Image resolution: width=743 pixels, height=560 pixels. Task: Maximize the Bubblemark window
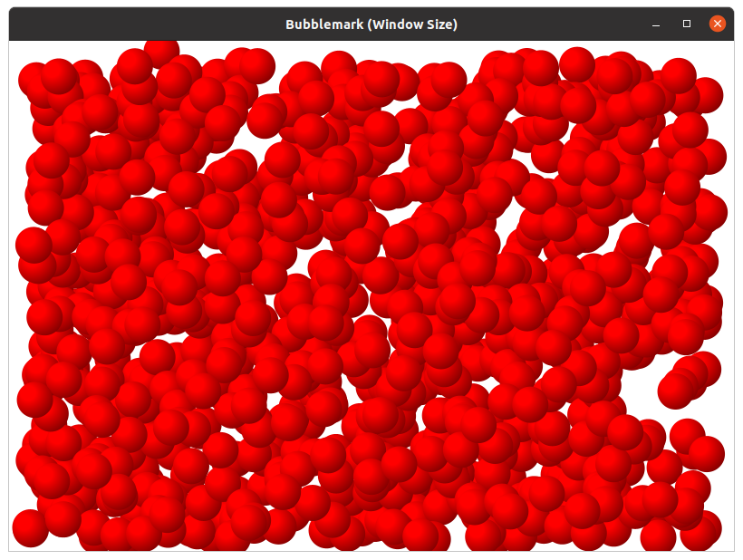(x=687, y=24)
